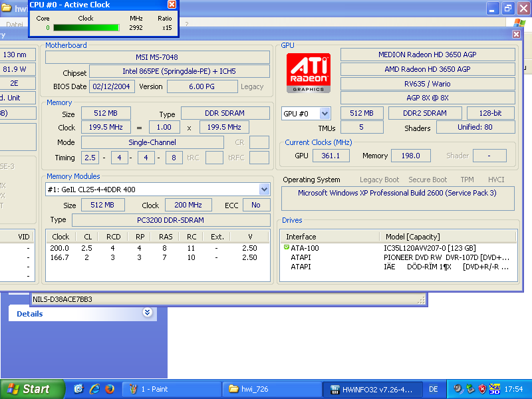
Task: Switch to the 1 - Paint taskbar button
Action: [x=172, y=389]
